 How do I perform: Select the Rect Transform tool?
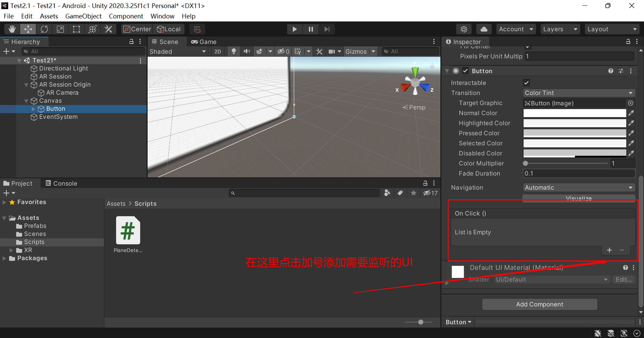coord(76,29)
